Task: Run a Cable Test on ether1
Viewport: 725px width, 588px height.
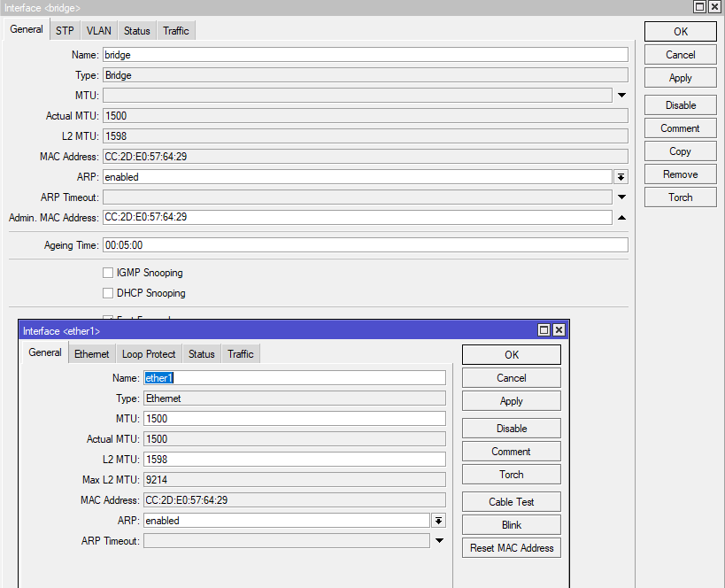Action: (x=511, y=501)
